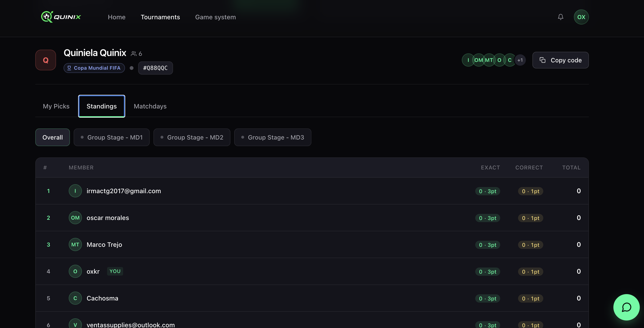Click the correct 0 · 1pt pill for oscar morales
The width and height of the screenshot is (644, 328).
pyautogui.click(x=531, y=218)
